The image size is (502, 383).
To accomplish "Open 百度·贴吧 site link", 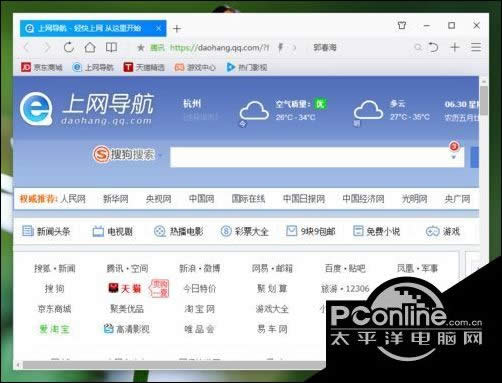I will click(x=345, y=268).
